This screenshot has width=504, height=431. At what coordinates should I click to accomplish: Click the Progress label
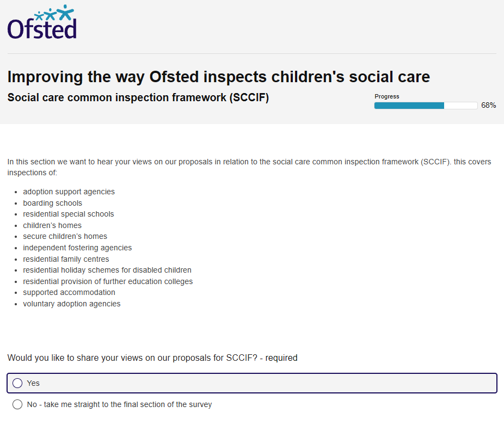[x=386, y=96]
